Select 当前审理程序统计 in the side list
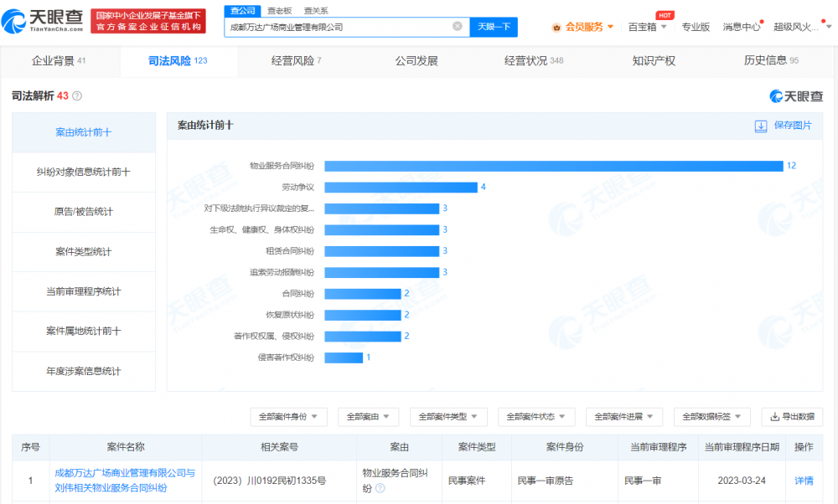838x504 pixels. click(84, 291)
